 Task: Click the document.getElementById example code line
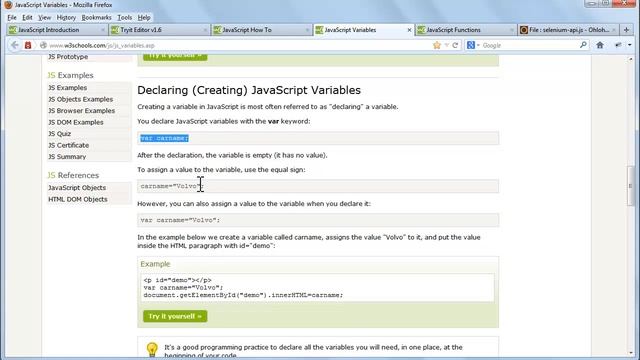[243, 295]
